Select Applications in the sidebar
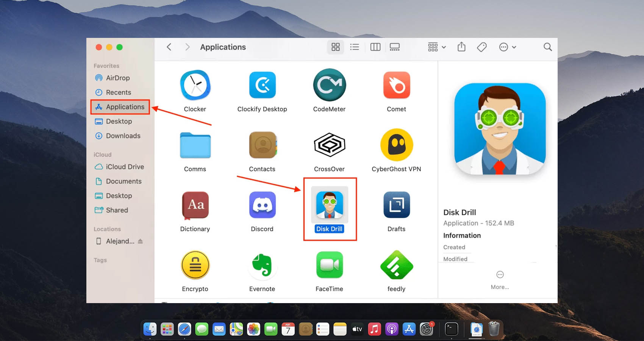Image resolution: width=644 pixels, height=341 pixels. [x=125, y=107]
